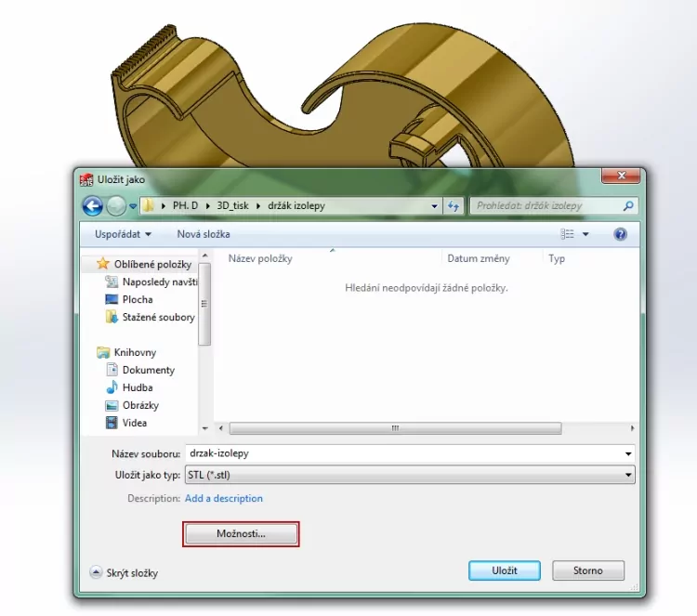
Task: Click the change view icon
Action: pyautogui.click(x=567, y=234)
